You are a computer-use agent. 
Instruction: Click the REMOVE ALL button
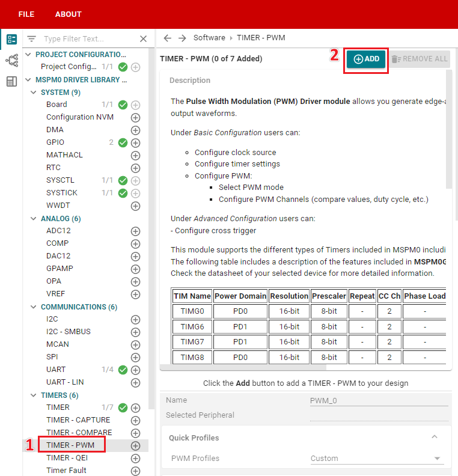(x=420, y=59)
